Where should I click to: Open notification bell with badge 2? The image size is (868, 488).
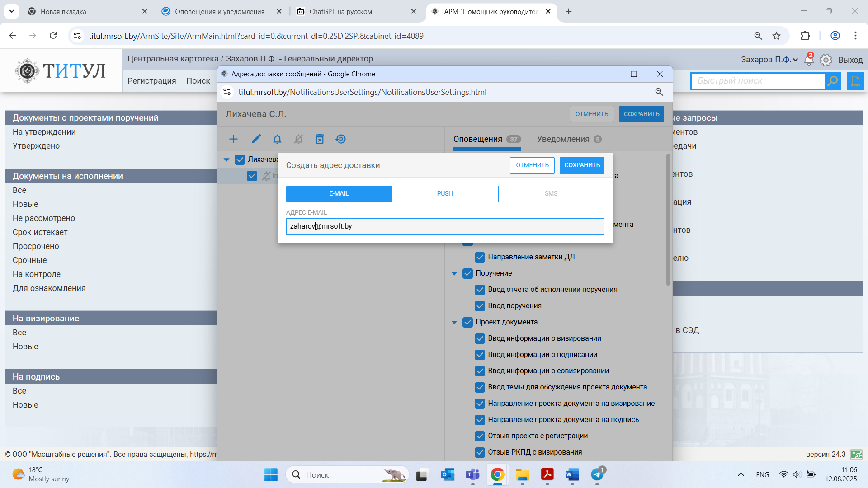pyautogui.click(x=809, y=60)
